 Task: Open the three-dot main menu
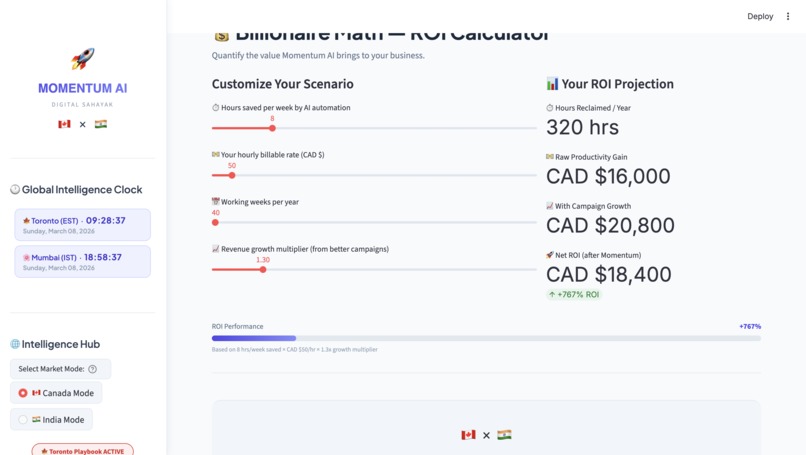pyautogui.click(x=788, y=16)
